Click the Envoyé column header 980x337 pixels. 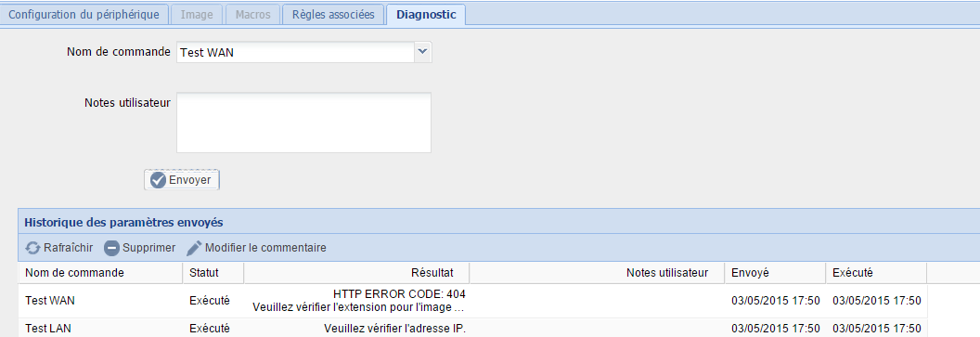pyautogui.click(x=775, y=273)
